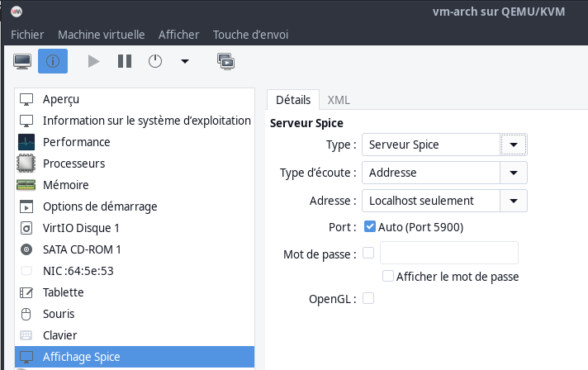Select the hardware details info icon
This screenshot has width=588, height=370.
click(53, 61)
